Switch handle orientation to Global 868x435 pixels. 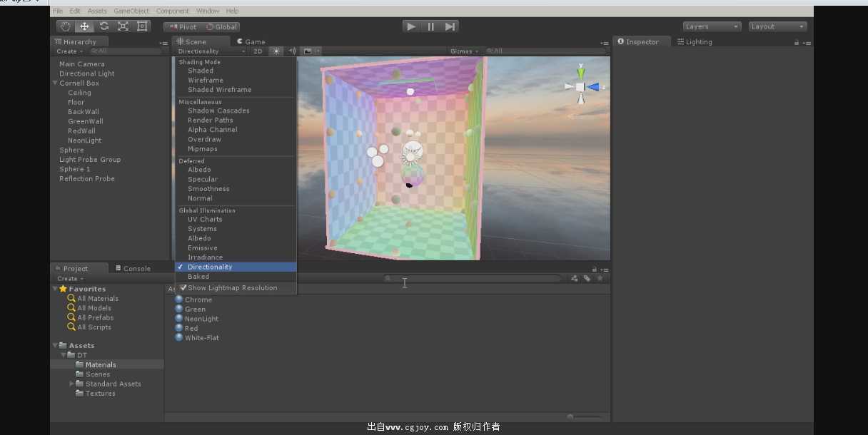click(x=223, y=26)
